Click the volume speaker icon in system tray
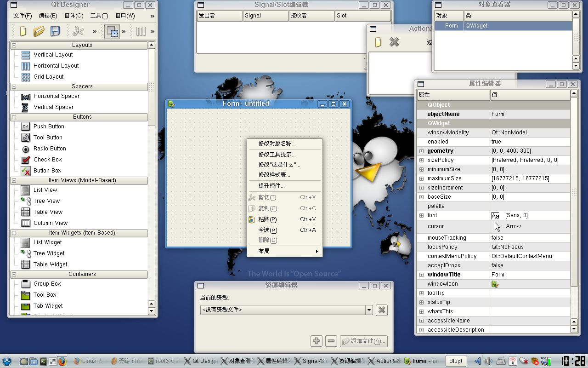 click(488, 361)
